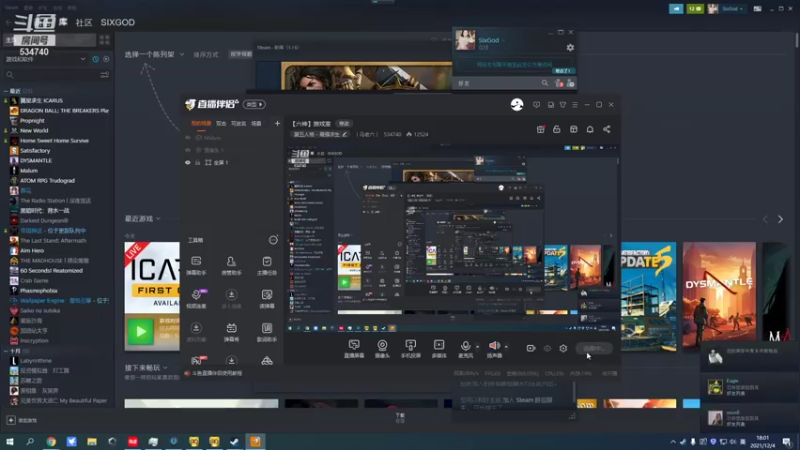Screen dimensions: 800x450
Task: Toggle visibility of 摄像头 1 source
Action: tap(188, 150)
